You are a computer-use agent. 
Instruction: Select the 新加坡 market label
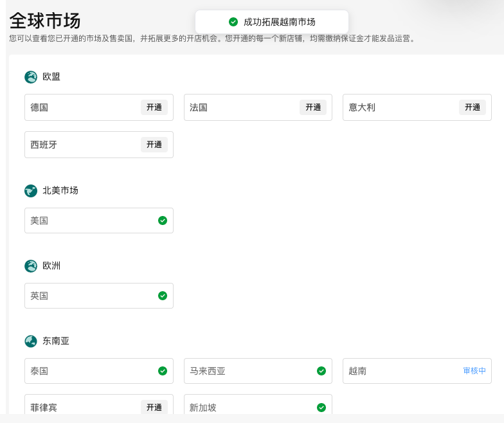[x=203, y=408]
